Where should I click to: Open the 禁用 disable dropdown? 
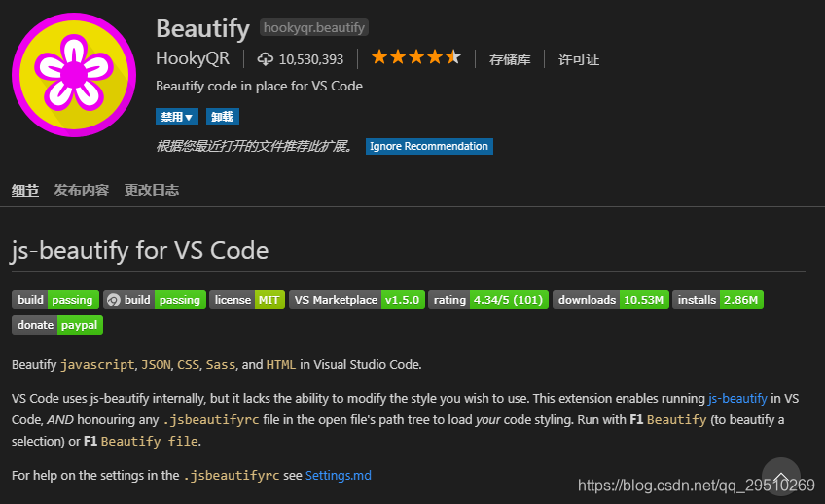(x=177, y=116)
